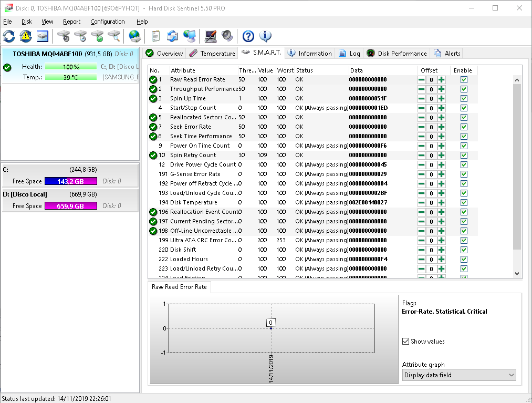Untick Enable checkbox for Power On Time Count
Image resolution: width=532 pixels, height=403 pixels.
point(464,146)
